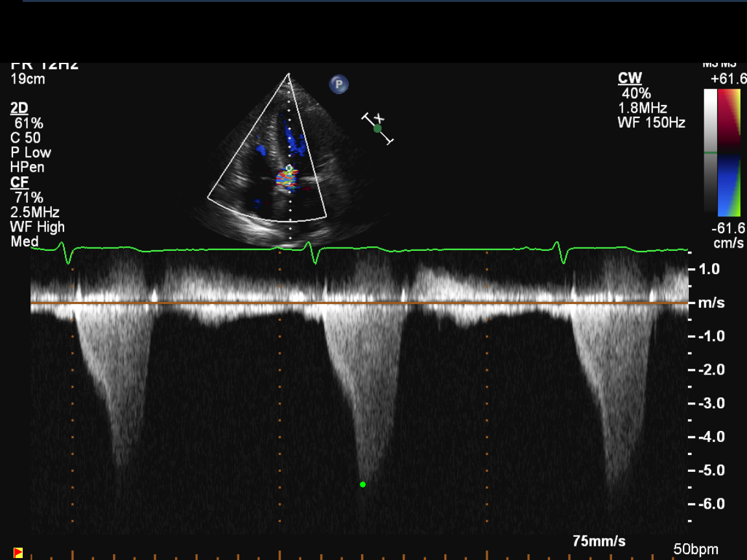Image resolution: width=747 pixels, height=560 pixels.
Task: Click the 19cm depth readout
Action: click(28, 79)
